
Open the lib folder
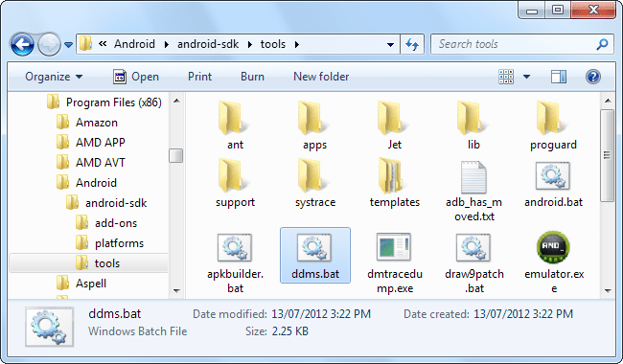[473, 125]
